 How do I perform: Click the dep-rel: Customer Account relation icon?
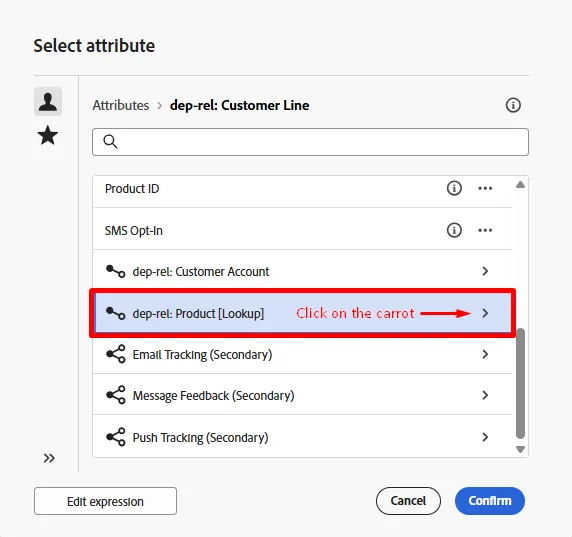click(115, 271)
